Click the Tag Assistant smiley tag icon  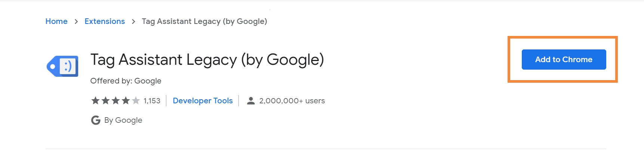[x=62, y=66]
